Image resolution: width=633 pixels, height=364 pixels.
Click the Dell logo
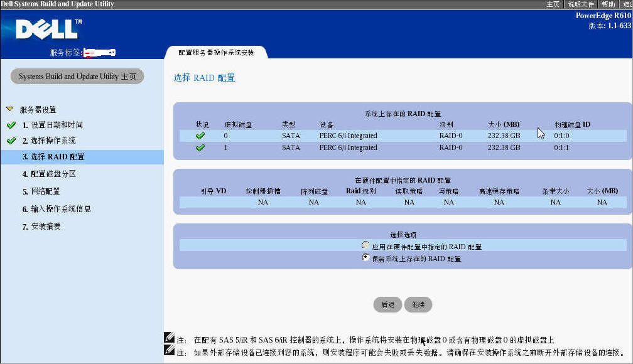click(x=48, y=29)
